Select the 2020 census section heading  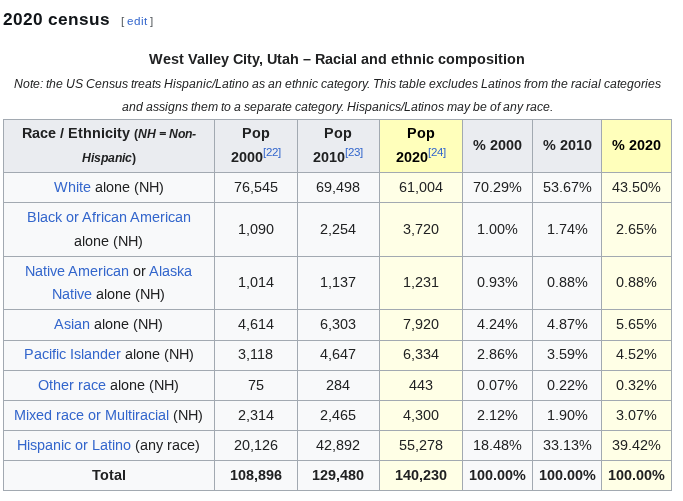(56, 20)
